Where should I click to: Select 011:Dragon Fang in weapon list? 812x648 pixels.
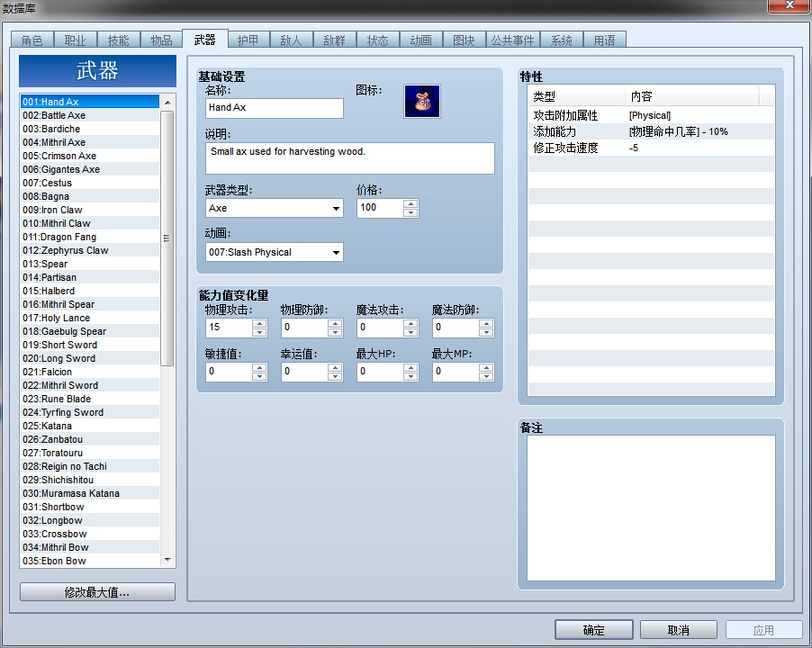click(x=90, y=237)
